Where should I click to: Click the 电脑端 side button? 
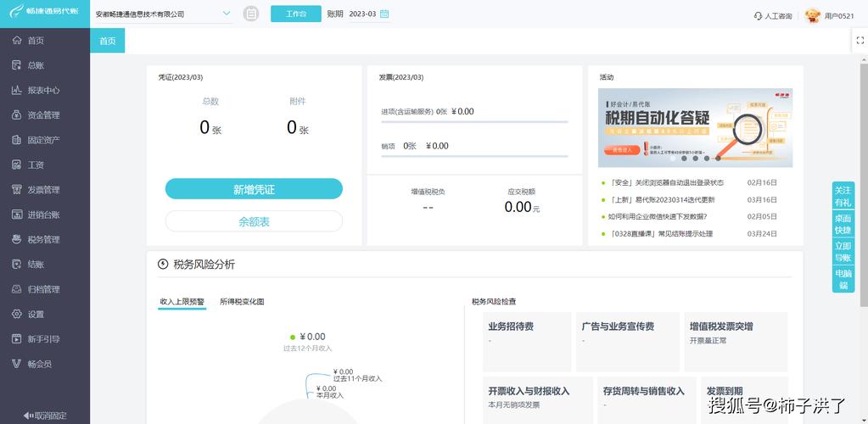click(x=843, y=279)
